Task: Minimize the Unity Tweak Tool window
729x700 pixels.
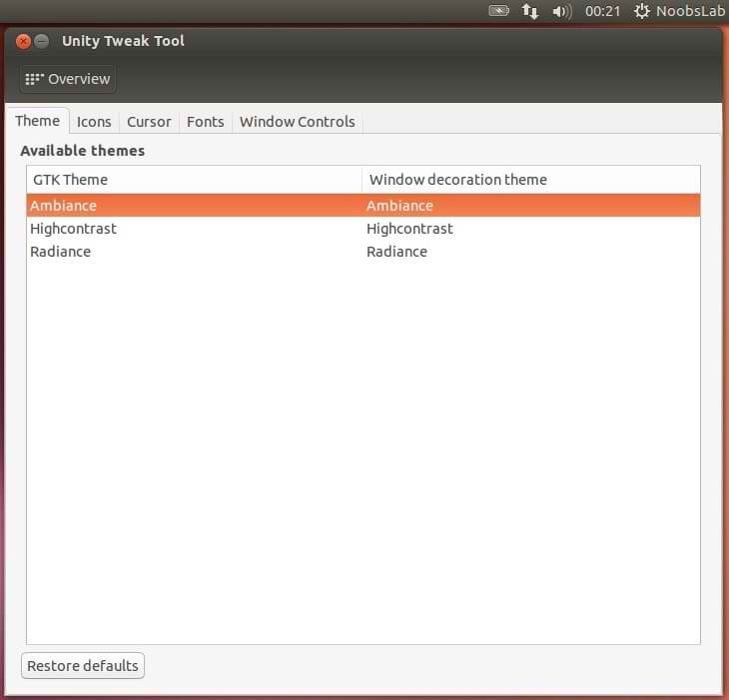Action: 41,41
